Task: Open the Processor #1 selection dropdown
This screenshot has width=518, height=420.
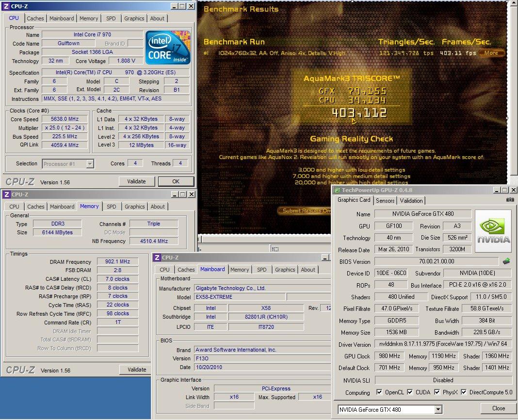Action: pyautogui.click(x=90, y=164)
